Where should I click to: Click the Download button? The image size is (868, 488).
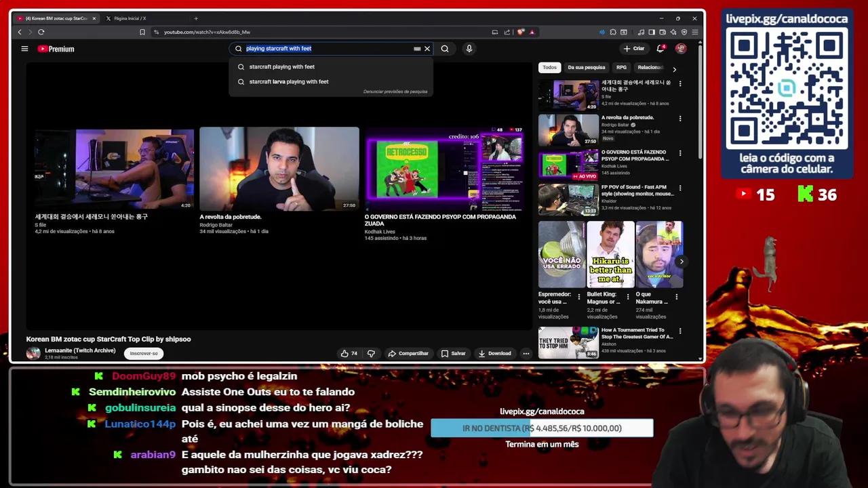[x=495, y=353]
